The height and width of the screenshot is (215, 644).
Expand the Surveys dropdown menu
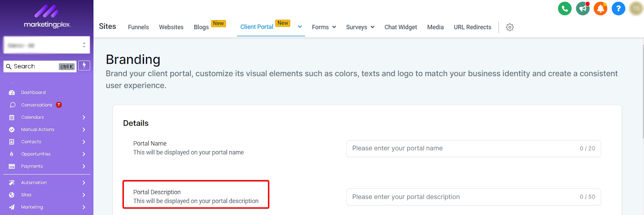click(x=372, y=27)
